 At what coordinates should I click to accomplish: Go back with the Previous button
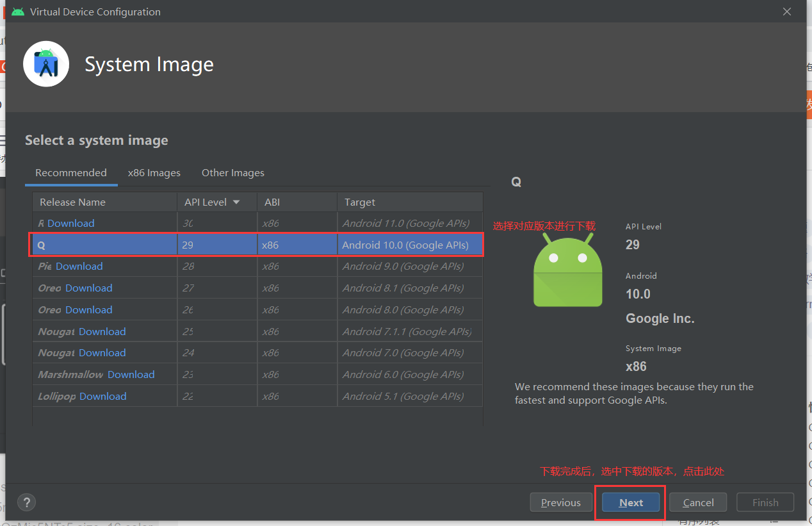click(x=561, y=502)
